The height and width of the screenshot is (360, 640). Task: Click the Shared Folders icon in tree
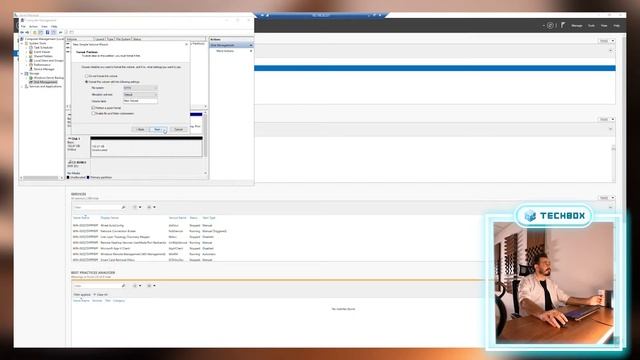pos(31,56)
